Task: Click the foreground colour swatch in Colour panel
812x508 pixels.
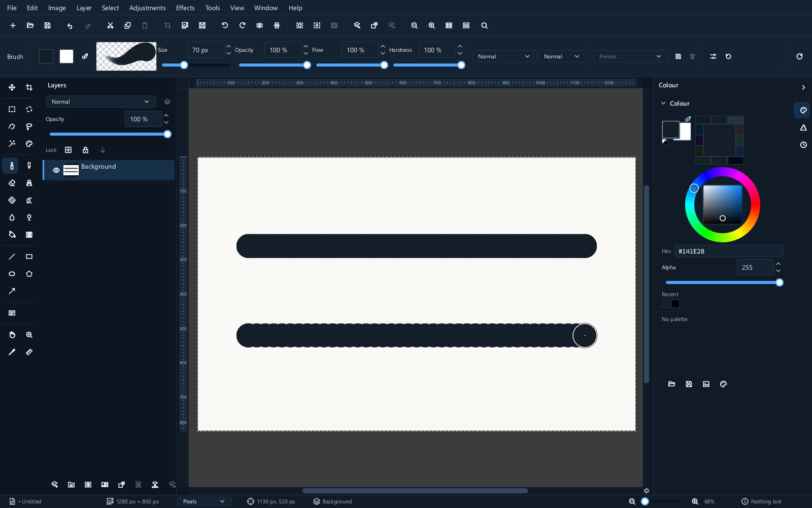Action: (x=670, y=130)
